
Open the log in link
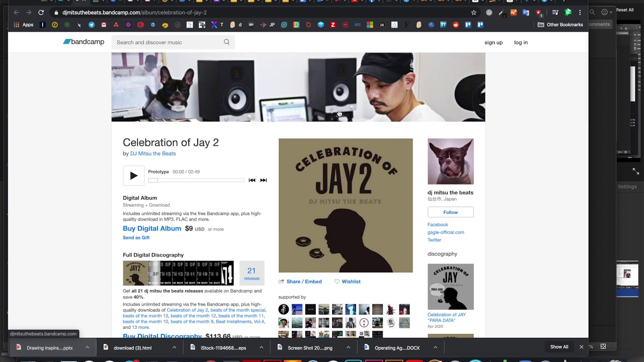(x=521, y=42)
